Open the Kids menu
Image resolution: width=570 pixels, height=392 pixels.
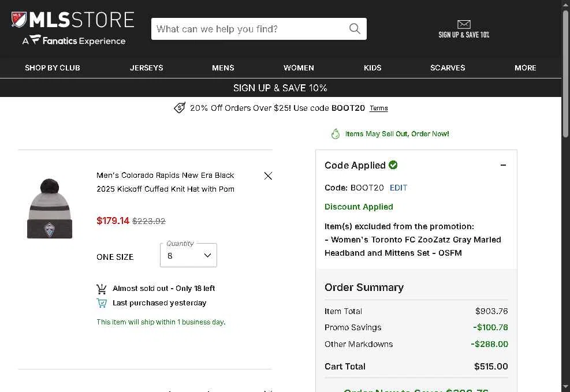pyautogui.click(x=372, y=68)
